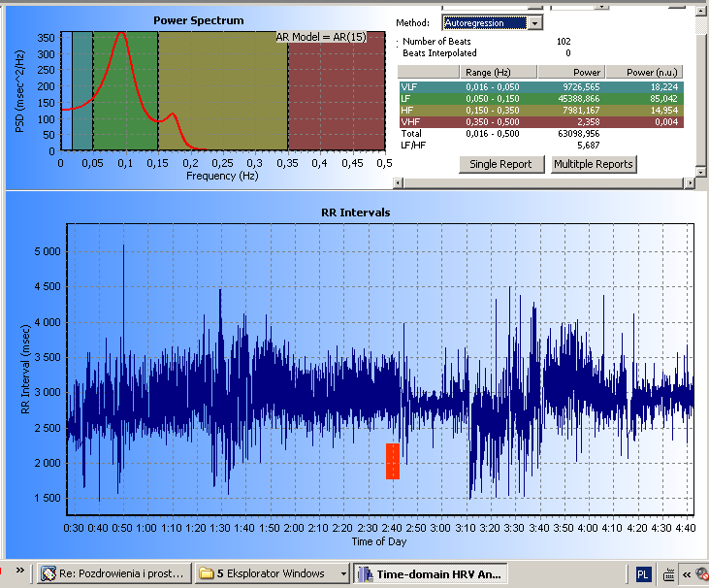Click the Range (Hz) column header
The image size is (709, 588).
499,72
